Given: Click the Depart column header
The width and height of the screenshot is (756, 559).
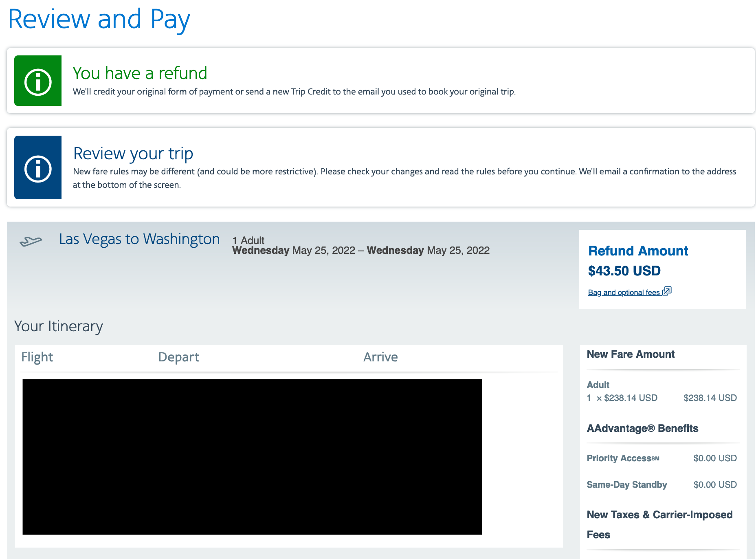Looking at the screenshot, I should click(x=178, y=357).
